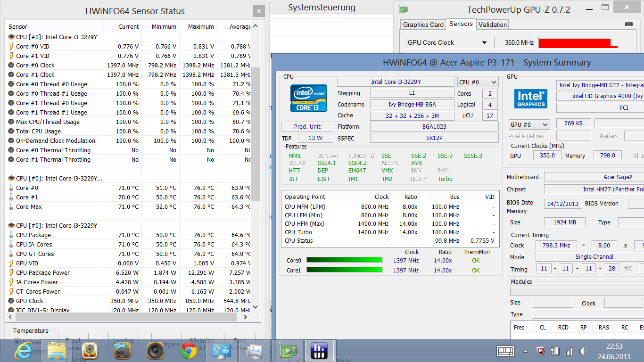Click the Average column header
This screenshot has width=644, height=362.
point(233,26)
